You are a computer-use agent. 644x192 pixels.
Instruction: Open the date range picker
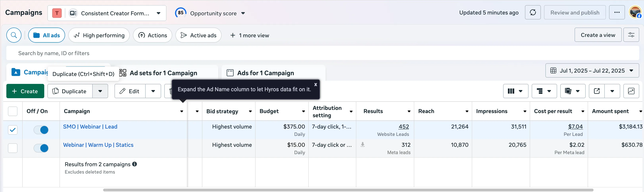[592, 71]
